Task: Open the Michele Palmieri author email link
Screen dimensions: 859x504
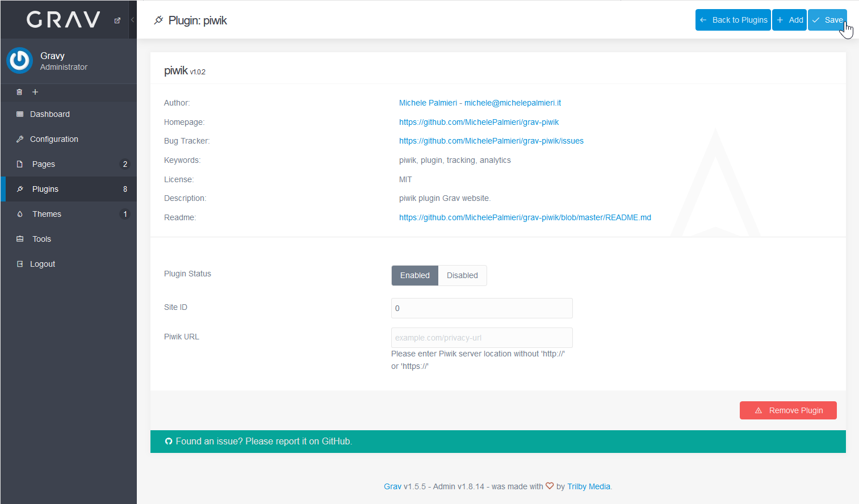Action: 480,103
